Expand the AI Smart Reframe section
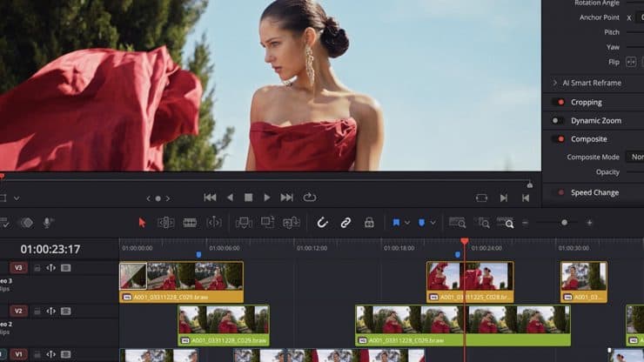 pyautogui.click(x=555, y=83)
